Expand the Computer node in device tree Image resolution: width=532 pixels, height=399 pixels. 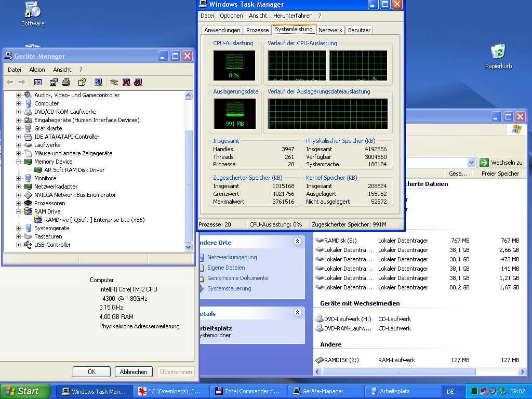click(18, 103)
